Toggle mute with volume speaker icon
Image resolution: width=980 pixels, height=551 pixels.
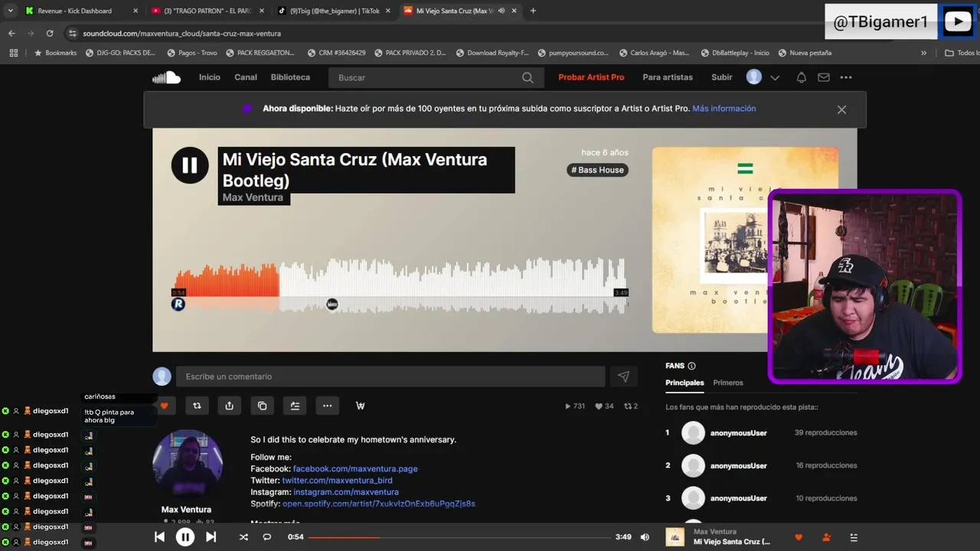coord(645,537)
